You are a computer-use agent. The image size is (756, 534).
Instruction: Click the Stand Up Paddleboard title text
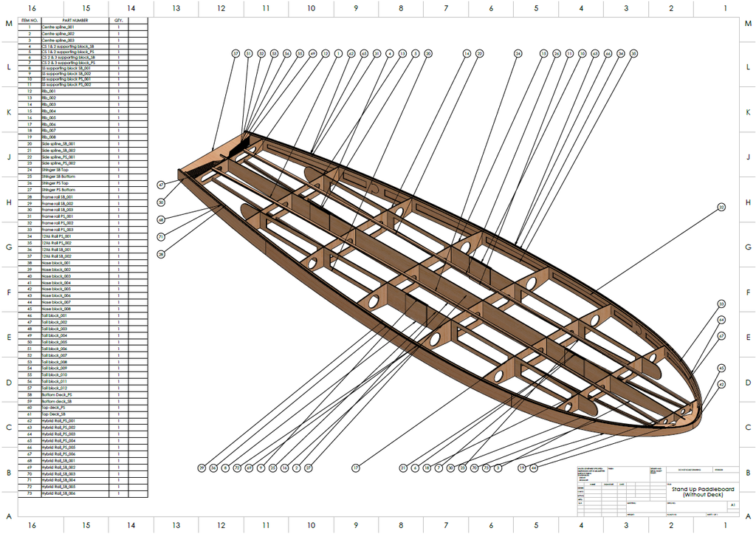(x=693, y=490)
